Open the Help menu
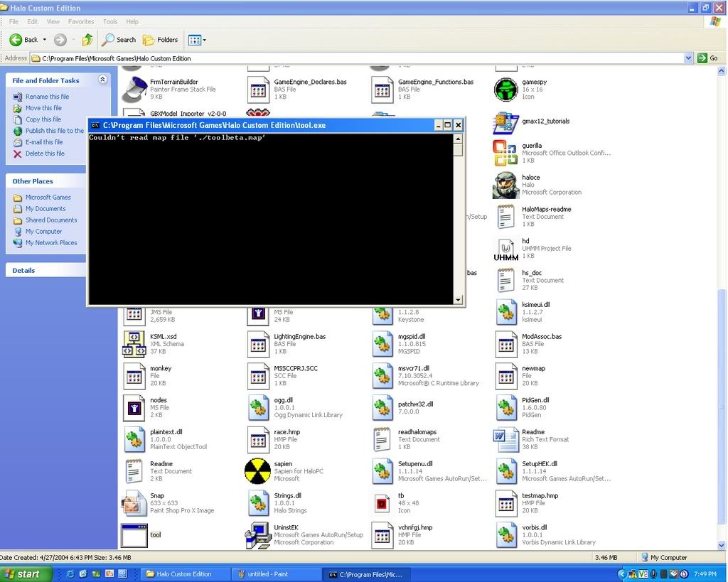Image resolution: width=728 pixels, height=582 pixels. point(132,21)
